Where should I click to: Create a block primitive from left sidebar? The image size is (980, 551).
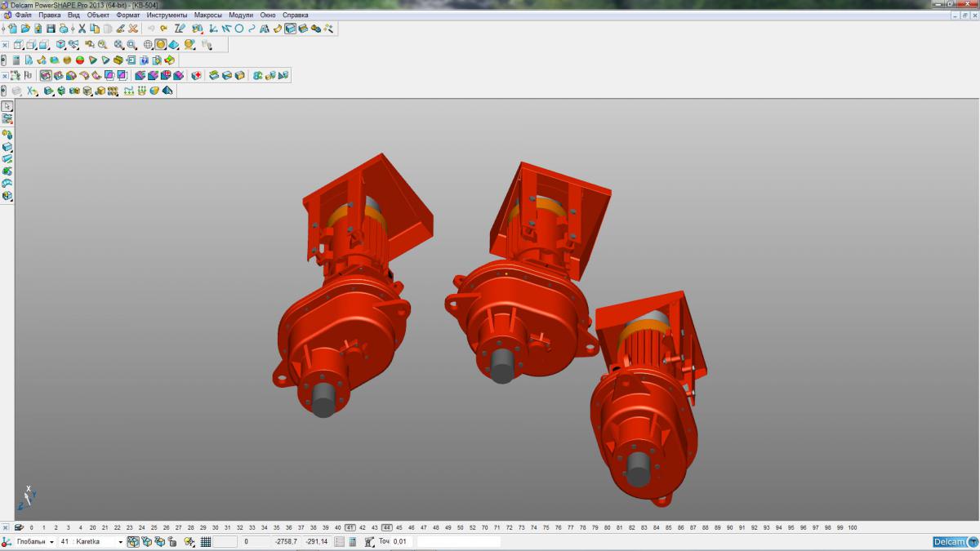(x=7, y=147)
